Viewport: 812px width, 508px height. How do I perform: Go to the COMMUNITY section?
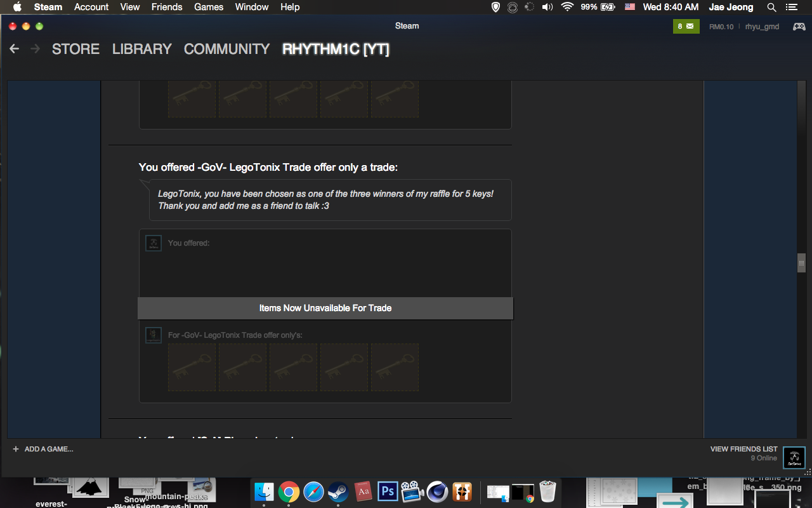(226, 49)
